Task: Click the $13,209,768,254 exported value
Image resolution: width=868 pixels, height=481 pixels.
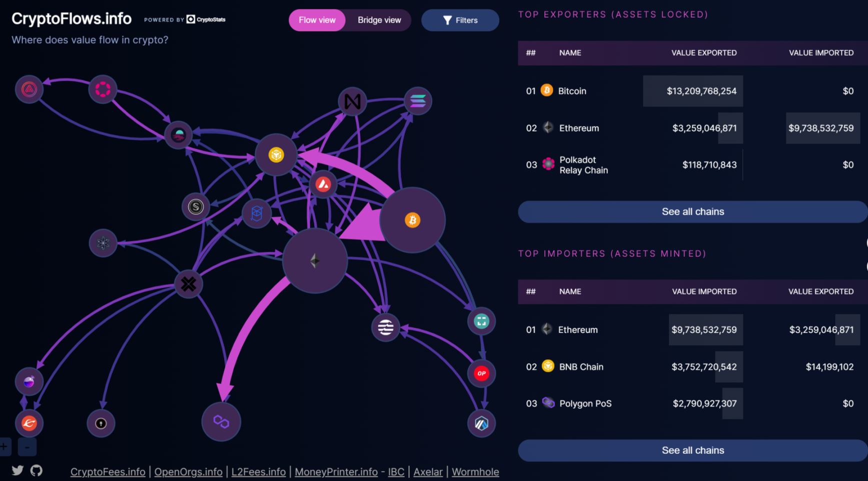Action: tap(701, 91)
